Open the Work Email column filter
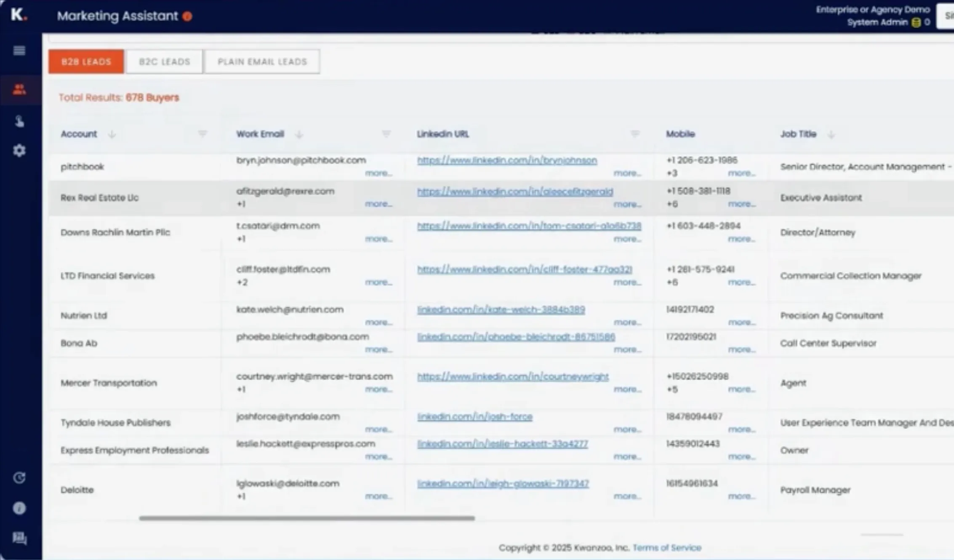 [386, 134]
